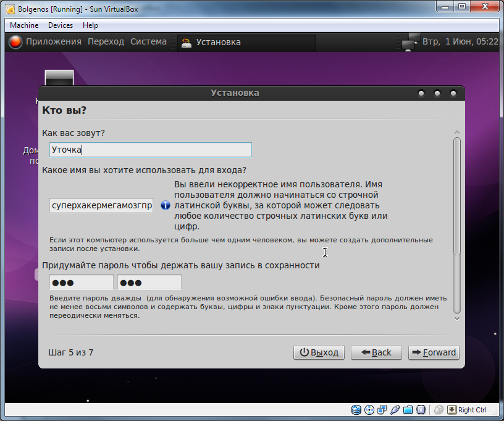Screen dimensions: 504x421
Task: Click the Back button
Action: (376, 352)
